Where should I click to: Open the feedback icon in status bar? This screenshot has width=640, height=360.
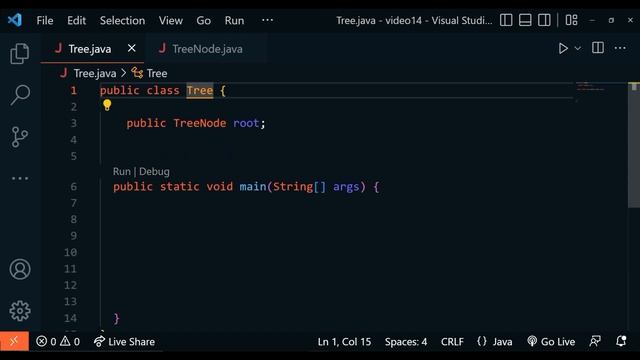(x=595, y=341)
